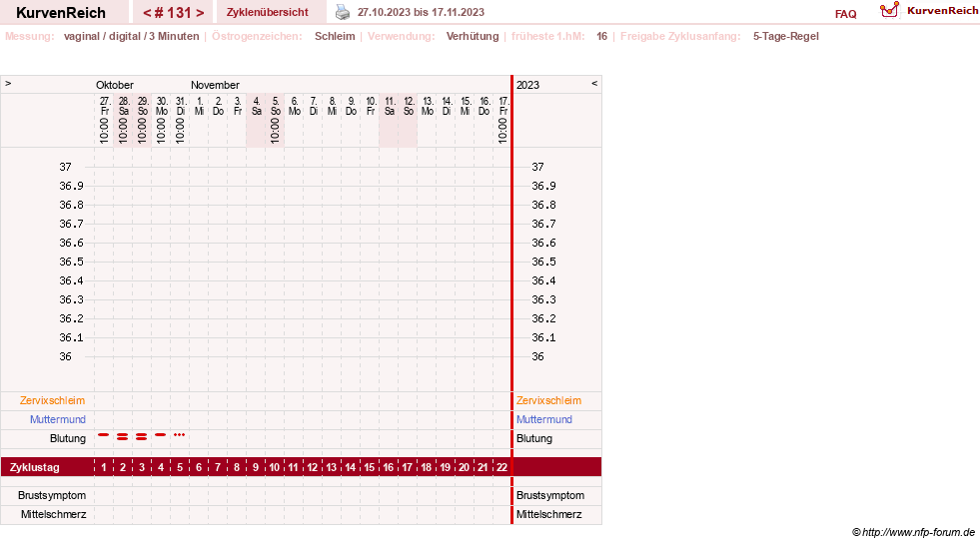
Task: Click the left Muttermund label
Action: click(x=58, y=419)
